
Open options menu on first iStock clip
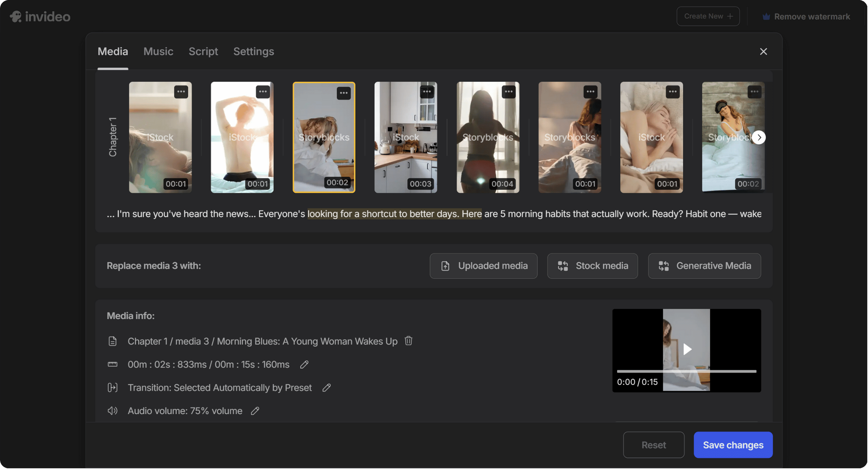(181, 92)
